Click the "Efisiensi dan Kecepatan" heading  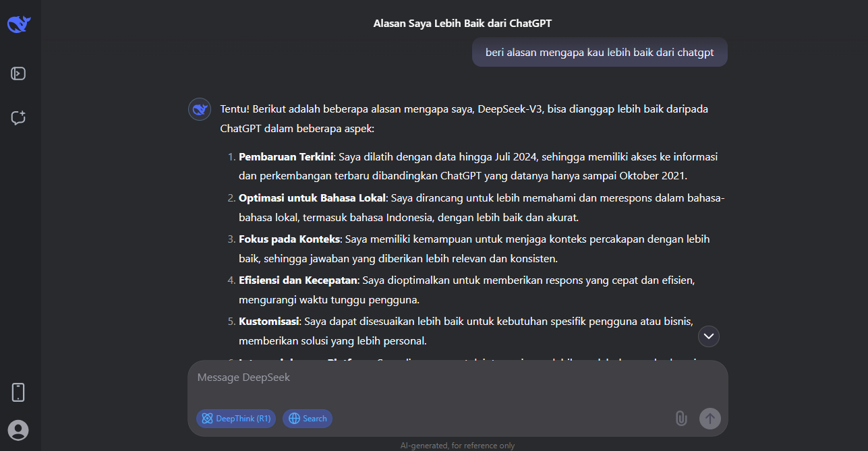(x=297, y=280)
